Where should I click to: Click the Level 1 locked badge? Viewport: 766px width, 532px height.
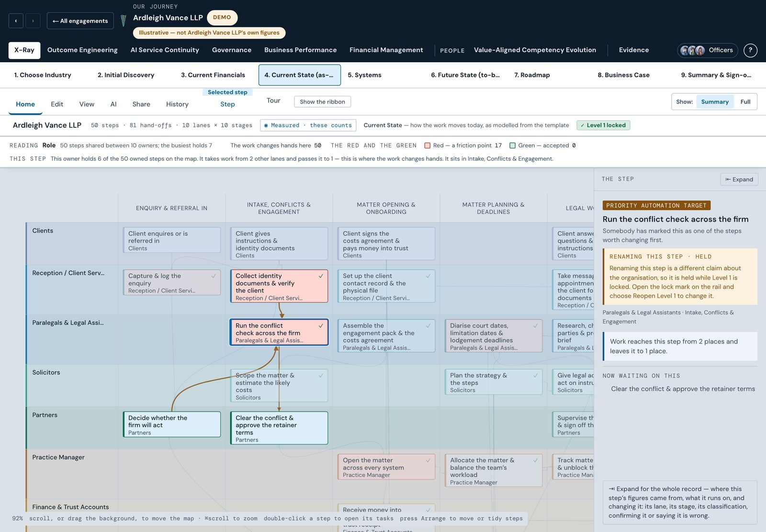click(x=603, y=125)
